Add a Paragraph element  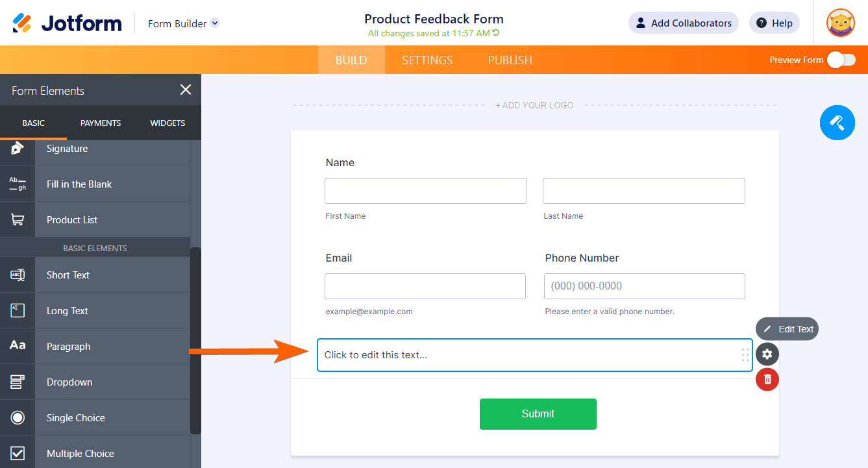(x=68, y=347)
